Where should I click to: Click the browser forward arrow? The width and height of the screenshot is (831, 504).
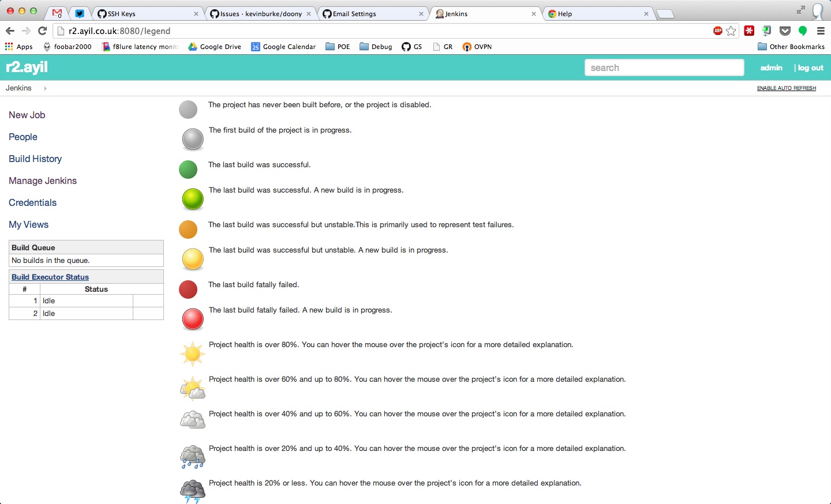point(26,31)
